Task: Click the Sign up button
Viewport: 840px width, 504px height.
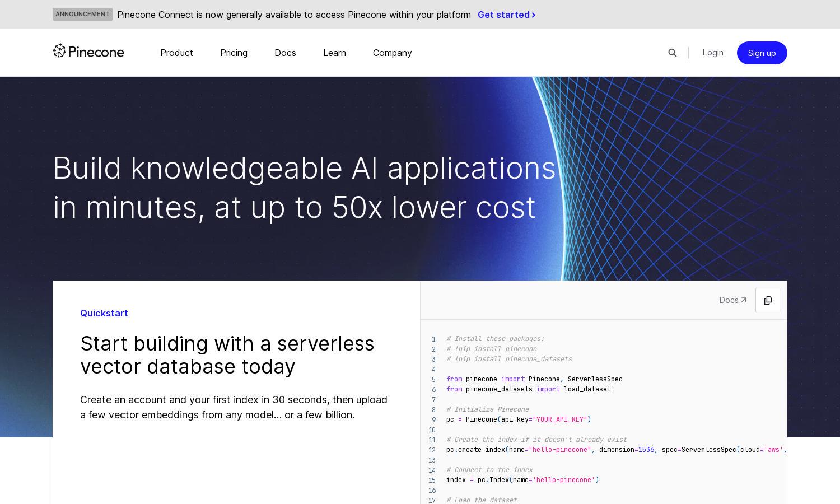Action: (x=762, y=53)
